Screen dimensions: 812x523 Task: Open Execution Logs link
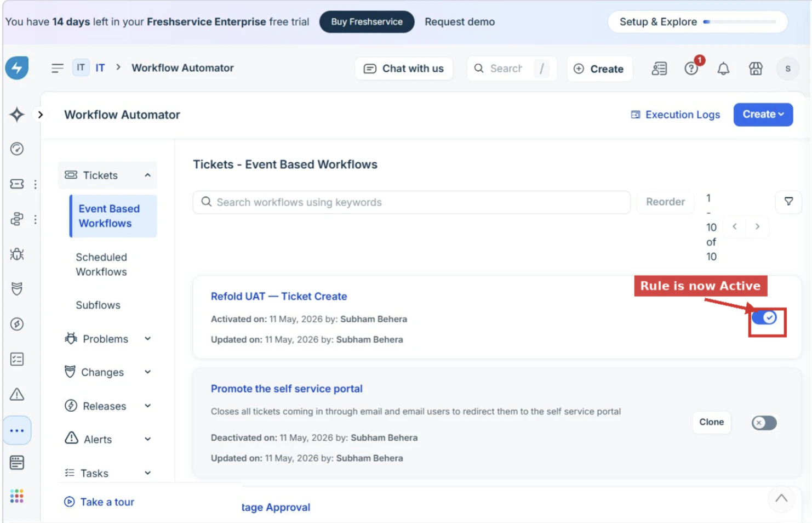tap(676, 115)
